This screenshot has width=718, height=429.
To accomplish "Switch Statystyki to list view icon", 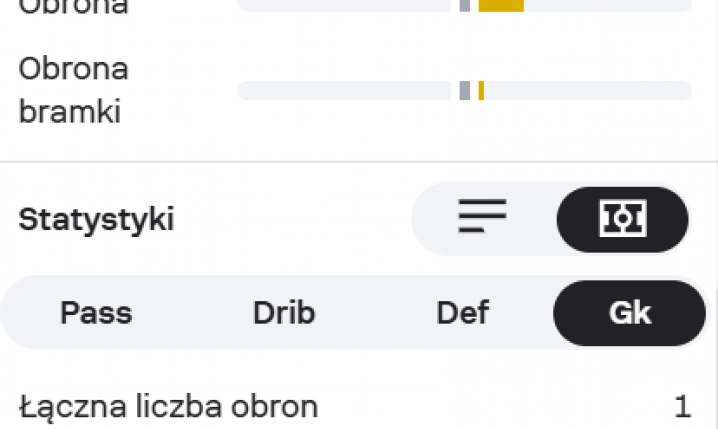I will [x=483, y=217].
